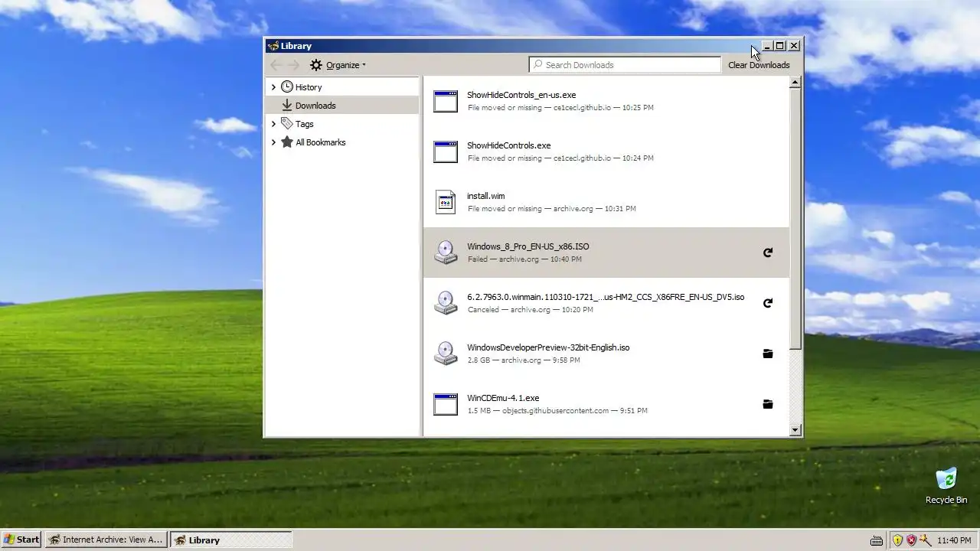Select History in the sidebar
The height and width of the screenshot is (551, 980).
342,87
